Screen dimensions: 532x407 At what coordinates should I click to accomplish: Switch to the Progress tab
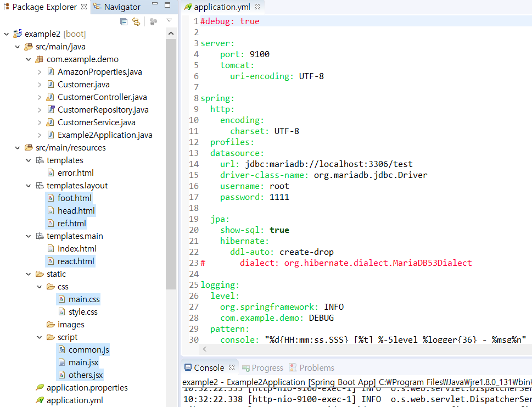click(262, 367)
